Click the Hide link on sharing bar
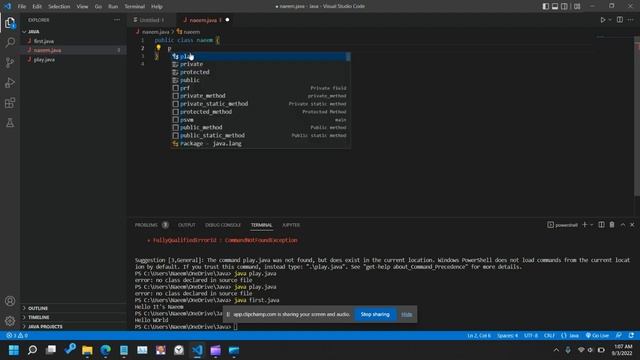 click(x=407, y=314)
